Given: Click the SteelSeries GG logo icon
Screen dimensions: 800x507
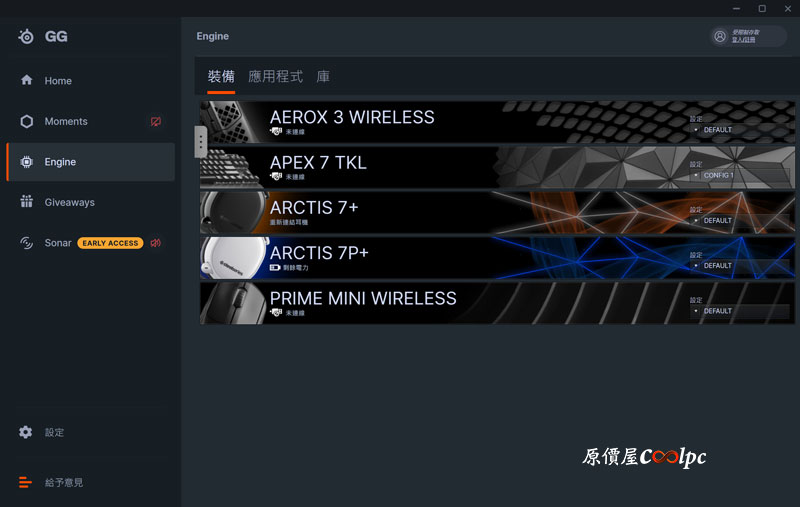Looking at the screenshot, I should click(26, 36).
